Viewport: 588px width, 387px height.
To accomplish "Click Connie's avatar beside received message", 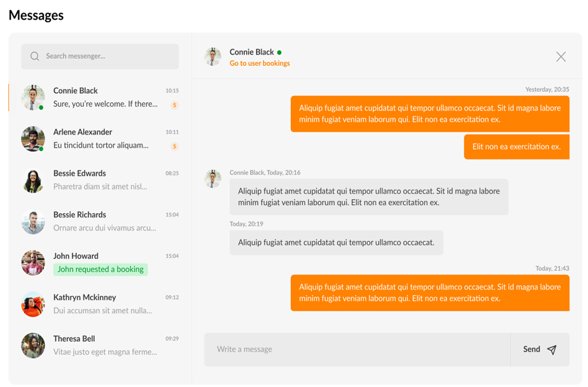I will pos(213,179).
